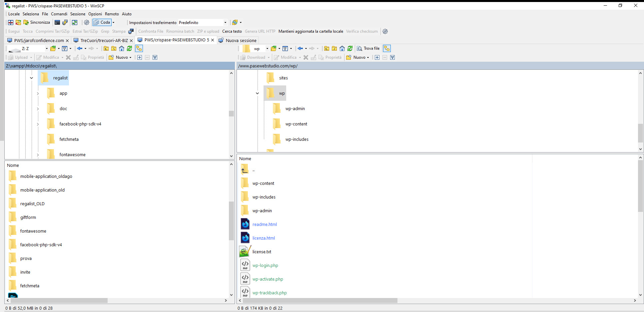This screenshot has width=644, height=312.
Task: Toggle the Coda queue panel button
Action: click(102, 22)
